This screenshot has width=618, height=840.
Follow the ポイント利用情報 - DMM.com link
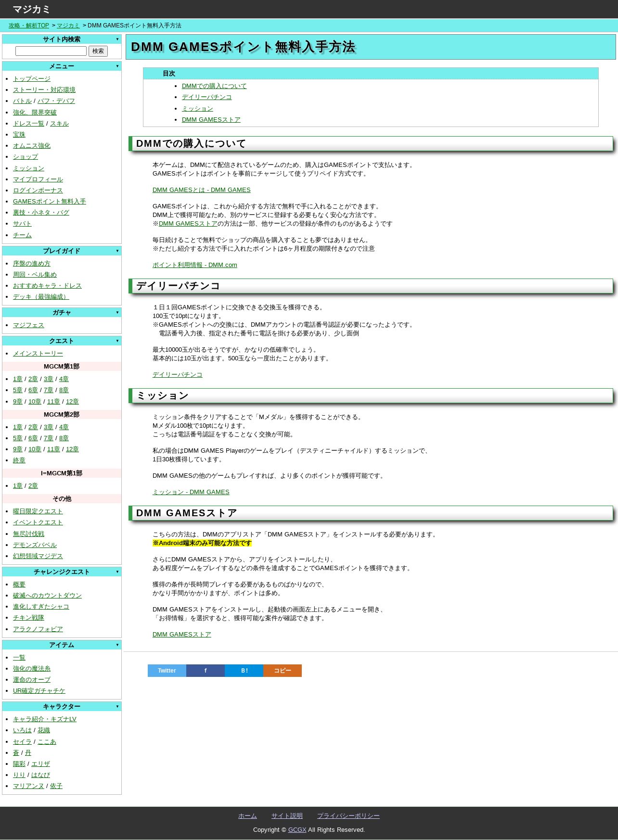click(195, 265)
